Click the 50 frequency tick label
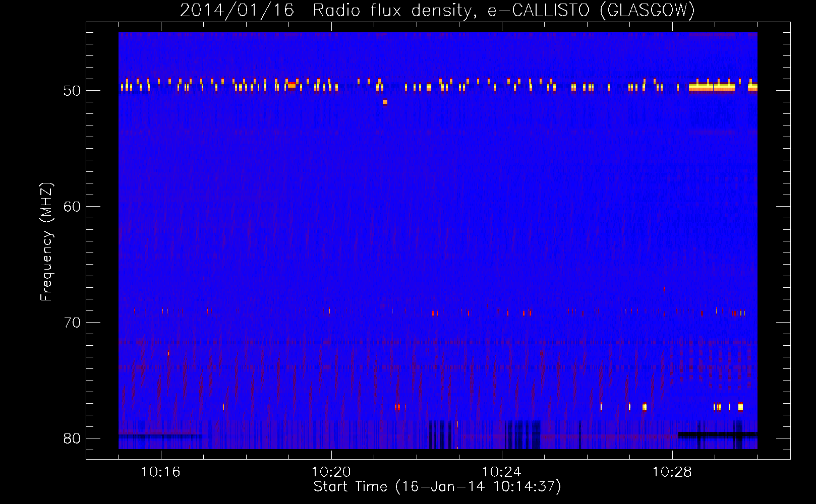Screen dimensions: 816x504 [x=73, y=91]
